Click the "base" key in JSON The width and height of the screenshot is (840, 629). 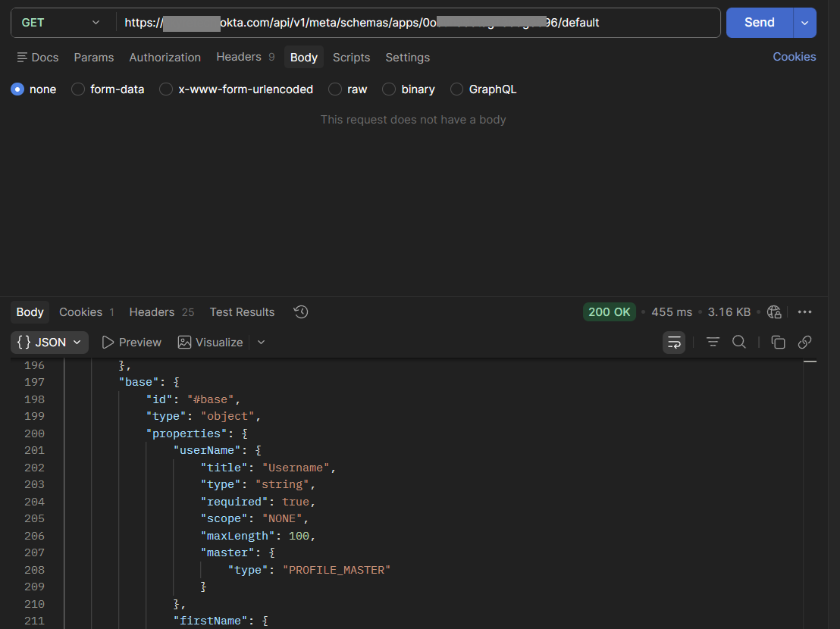click(139, 382)
